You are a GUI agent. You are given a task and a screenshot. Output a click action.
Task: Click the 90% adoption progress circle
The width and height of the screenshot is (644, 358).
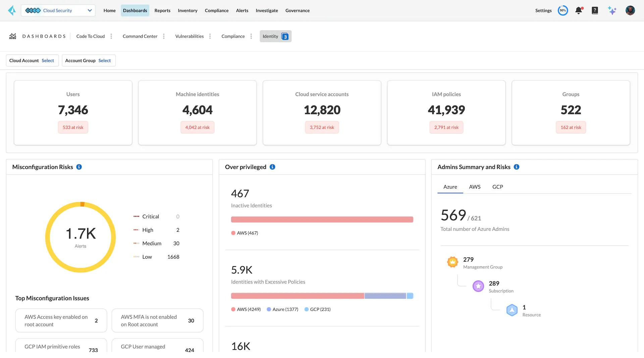562,10
